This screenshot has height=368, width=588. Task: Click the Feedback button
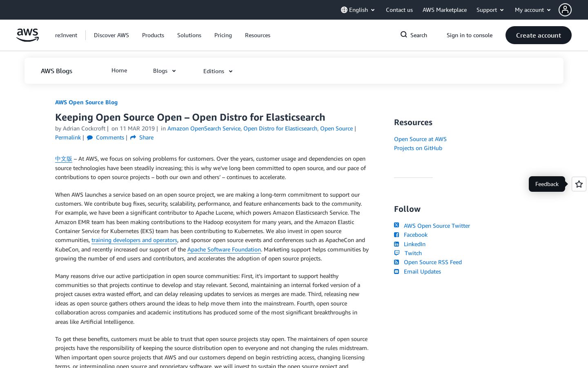547,184
